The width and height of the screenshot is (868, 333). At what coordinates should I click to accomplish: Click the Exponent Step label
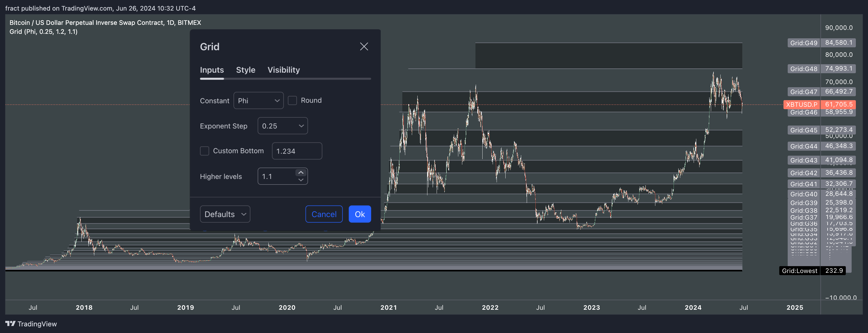pyautogui.click(x=224, y=126)
